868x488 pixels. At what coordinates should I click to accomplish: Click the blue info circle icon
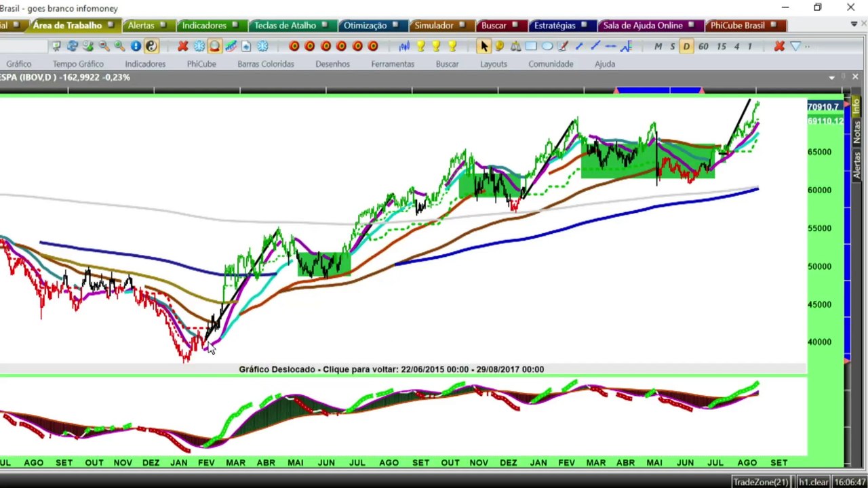tap(136, 46)
